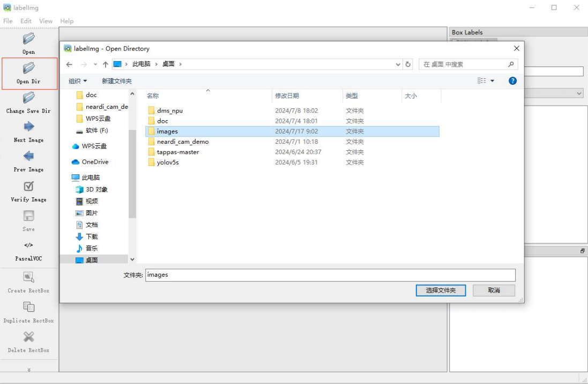
Task: Go to Prev Image arrow
Action: (x=28, y=156)
